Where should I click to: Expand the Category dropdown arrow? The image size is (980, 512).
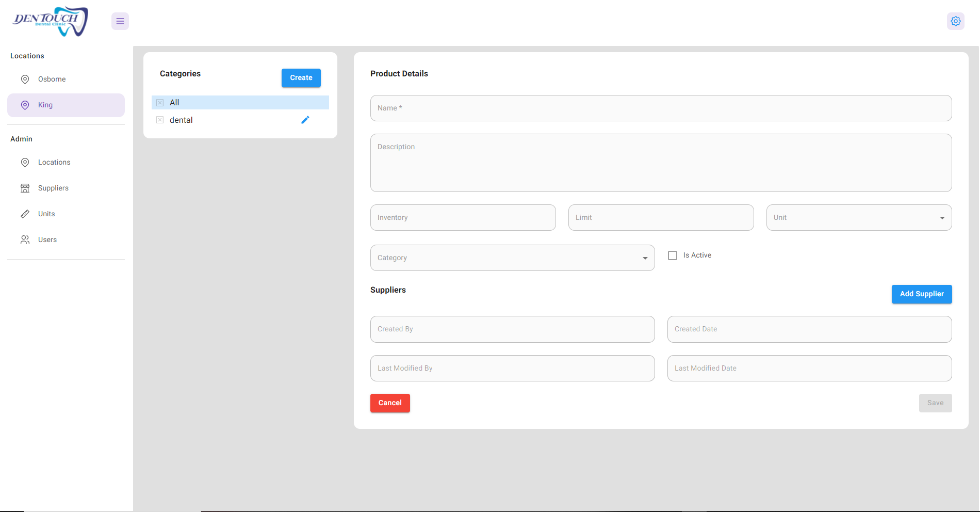[645, 258]
